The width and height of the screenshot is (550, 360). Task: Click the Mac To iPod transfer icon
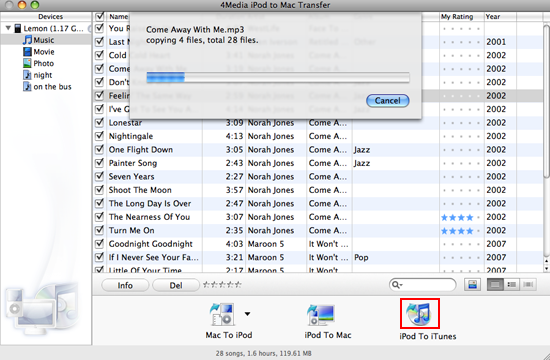[x=222, y=314]
